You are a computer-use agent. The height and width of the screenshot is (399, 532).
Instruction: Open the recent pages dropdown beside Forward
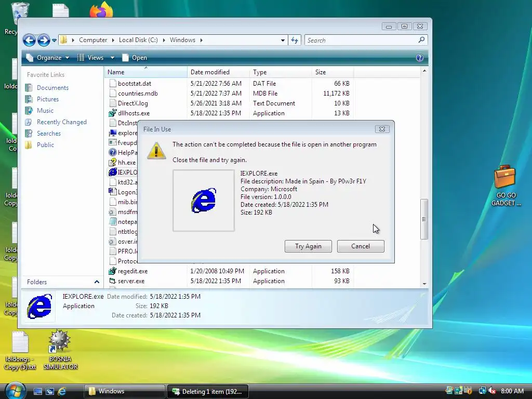pyautogui.click(x=54, y=41)
